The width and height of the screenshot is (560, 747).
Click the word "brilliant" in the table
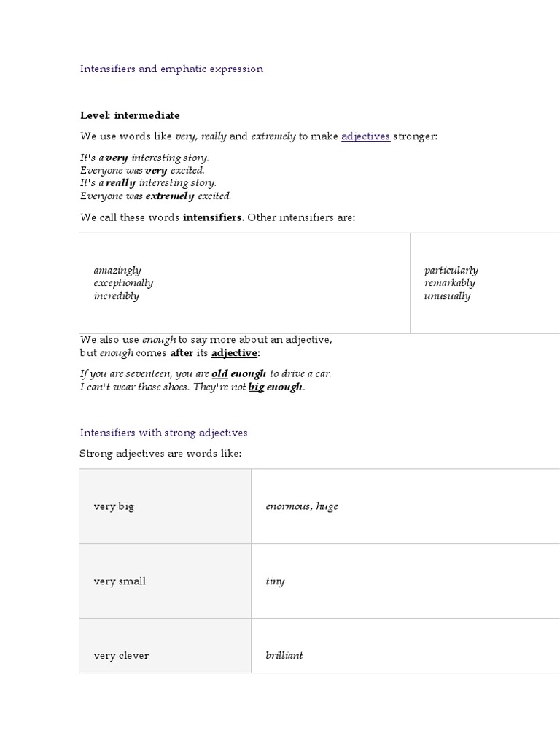click(284, 655)
